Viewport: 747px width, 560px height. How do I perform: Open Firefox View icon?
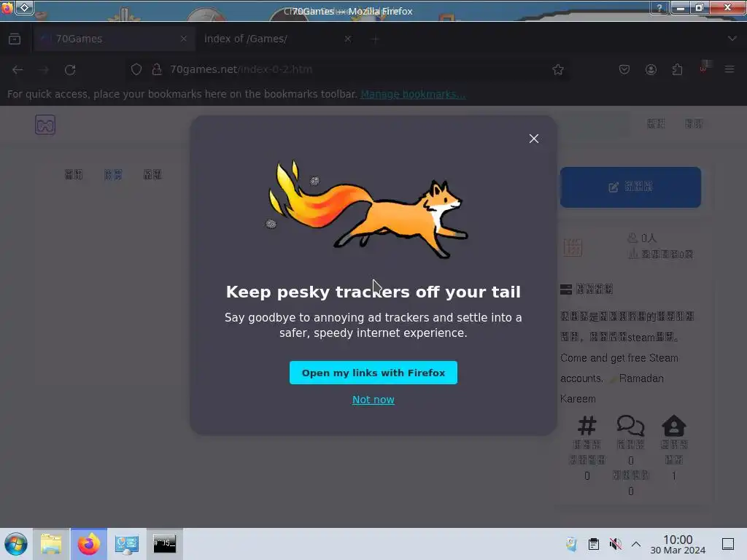(15, 39)
